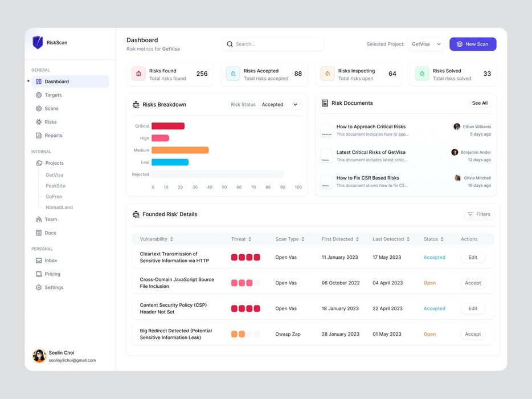The image size is (532, 399).
Task: Click the Risks Accepted blue icon
Action: (232, 74)
